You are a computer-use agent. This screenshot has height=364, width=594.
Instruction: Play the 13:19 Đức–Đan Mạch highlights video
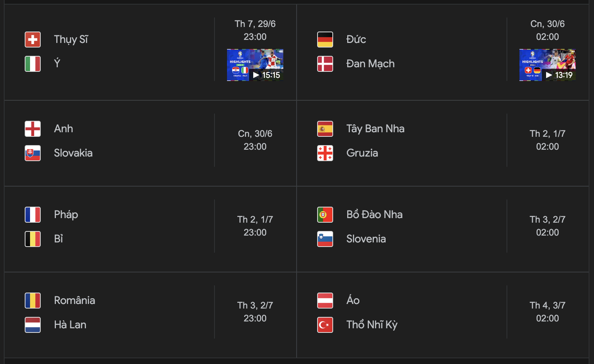pos(547,65)
